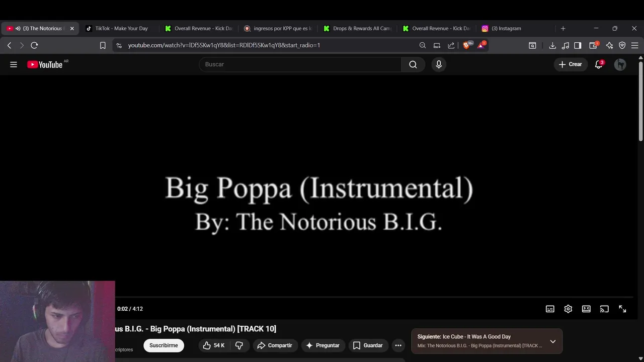The height and width of the screenshot is (362, 644).
Task: Close the YouTube Notorious tab
Action: point(72,29)
